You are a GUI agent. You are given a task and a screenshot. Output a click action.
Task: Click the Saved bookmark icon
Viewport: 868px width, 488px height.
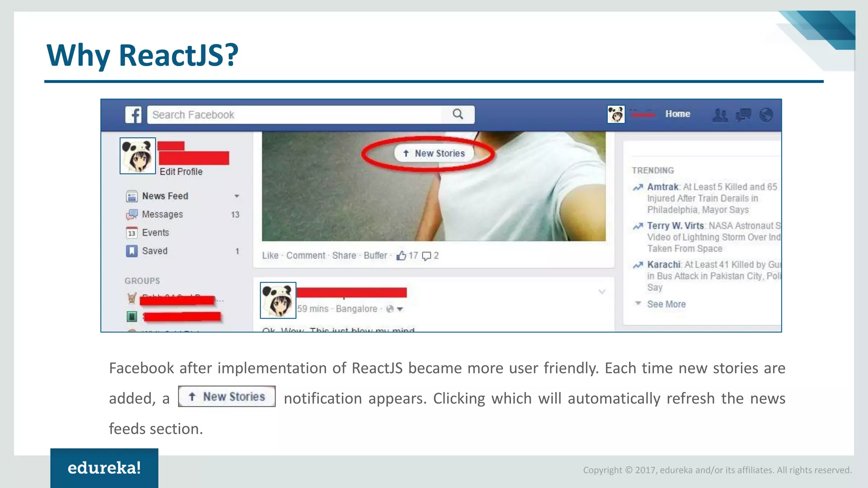click(132, 251)
